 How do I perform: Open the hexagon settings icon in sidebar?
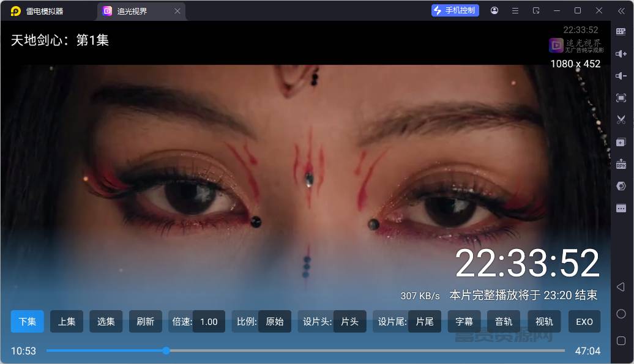621,186
